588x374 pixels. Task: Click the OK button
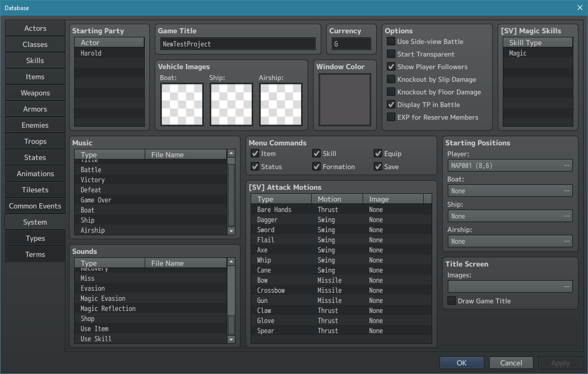pyautogui.click(x=461, y=363)
